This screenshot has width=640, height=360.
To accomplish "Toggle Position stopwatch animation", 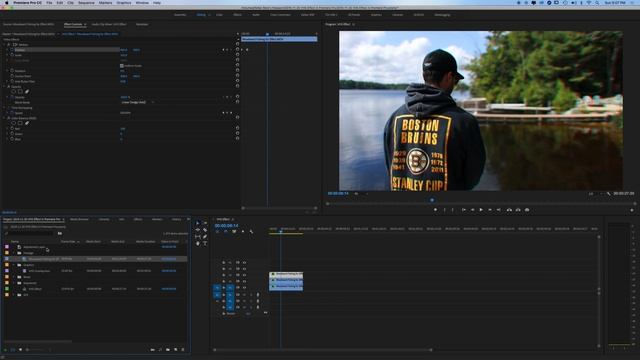I will [x=12, y=50].
